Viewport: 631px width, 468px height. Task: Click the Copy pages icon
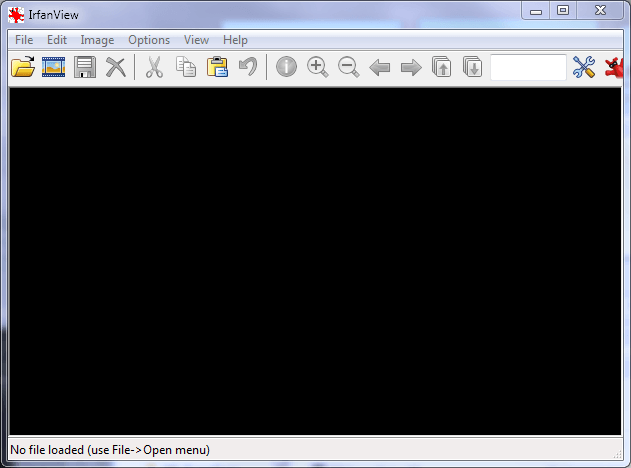click(x=186, y=67)
